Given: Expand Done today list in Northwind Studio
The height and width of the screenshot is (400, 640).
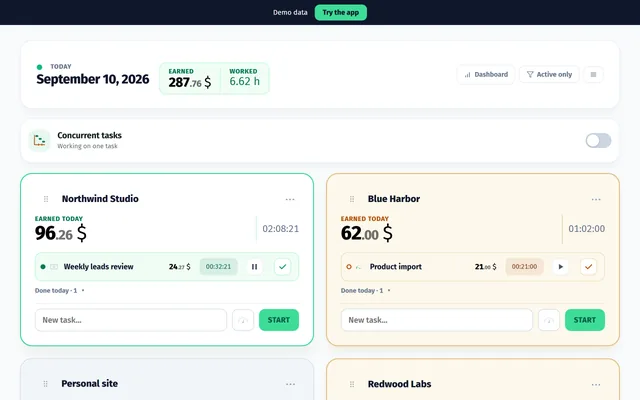Looking at the screenshot, I should coord(60,291).
